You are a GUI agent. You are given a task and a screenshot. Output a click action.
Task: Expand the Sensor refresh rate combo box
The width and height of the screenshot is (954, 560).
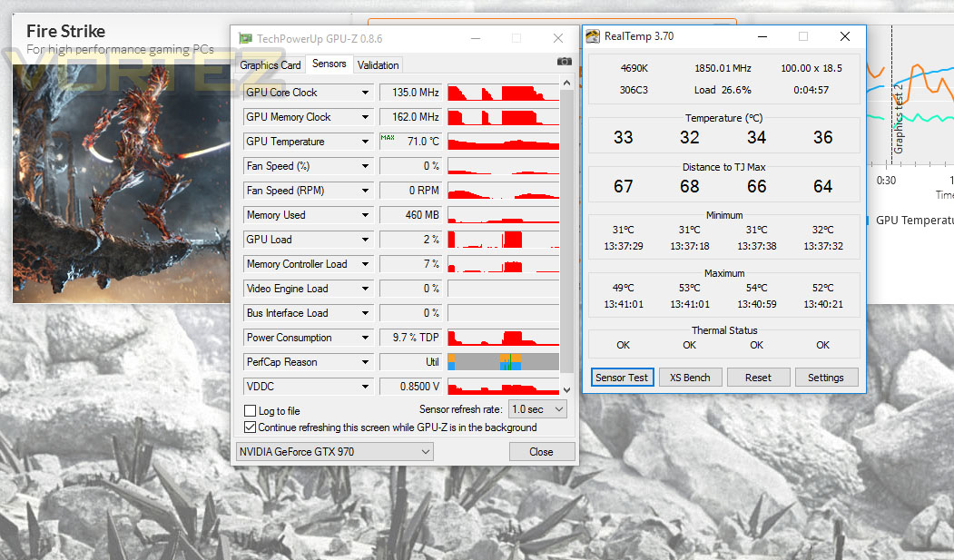click(538, 409)
